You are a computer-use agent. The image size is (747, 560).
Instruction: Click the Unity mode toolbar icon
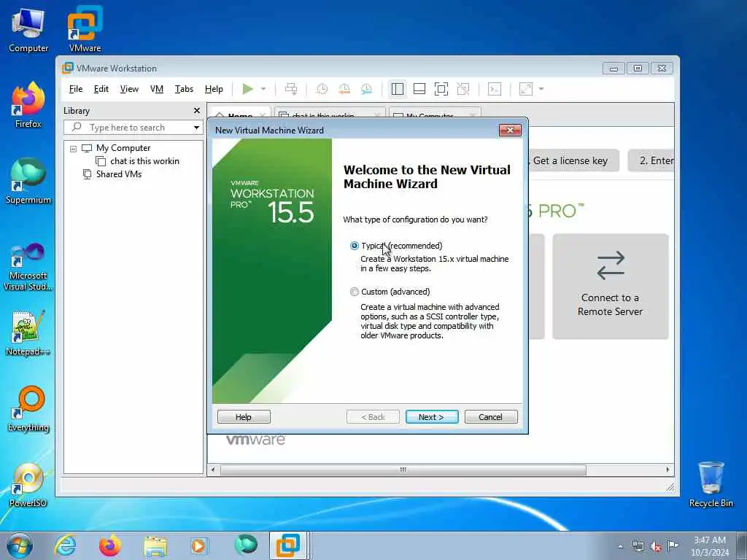point(463,89)
